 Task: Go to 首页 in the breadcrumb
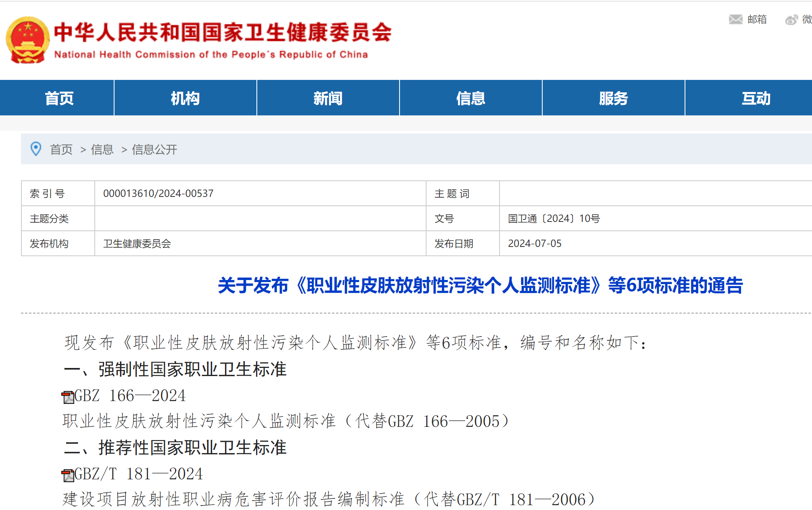pyautogui.click(x=61, y=150)
